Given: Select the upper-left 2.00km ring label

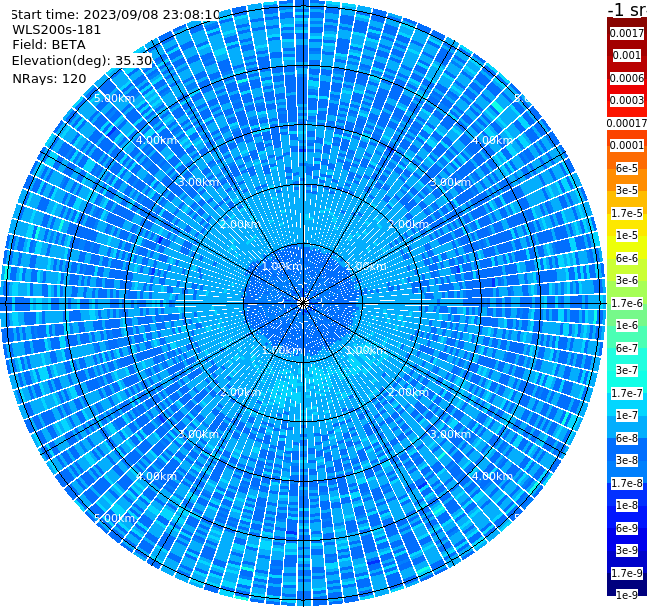Looking at the screenshot, I should (x=240, y=224).
